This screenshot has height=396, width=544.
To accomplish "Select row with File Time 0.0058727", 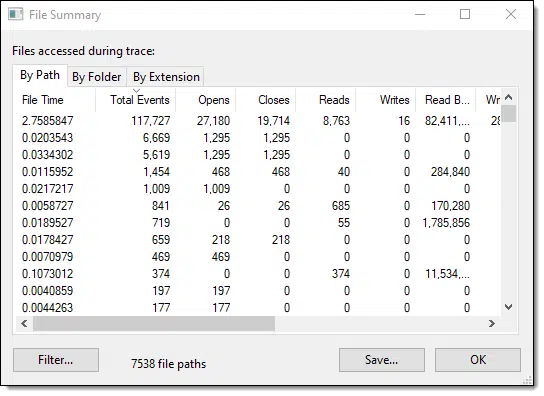I will (x=257, y=206).
